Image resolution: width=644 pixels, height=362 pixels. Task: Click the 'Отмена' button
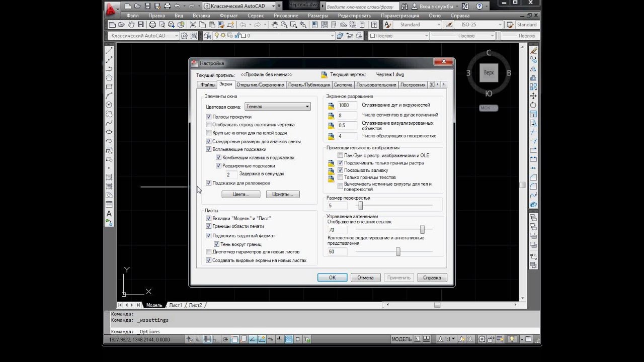tap(365, 278)
